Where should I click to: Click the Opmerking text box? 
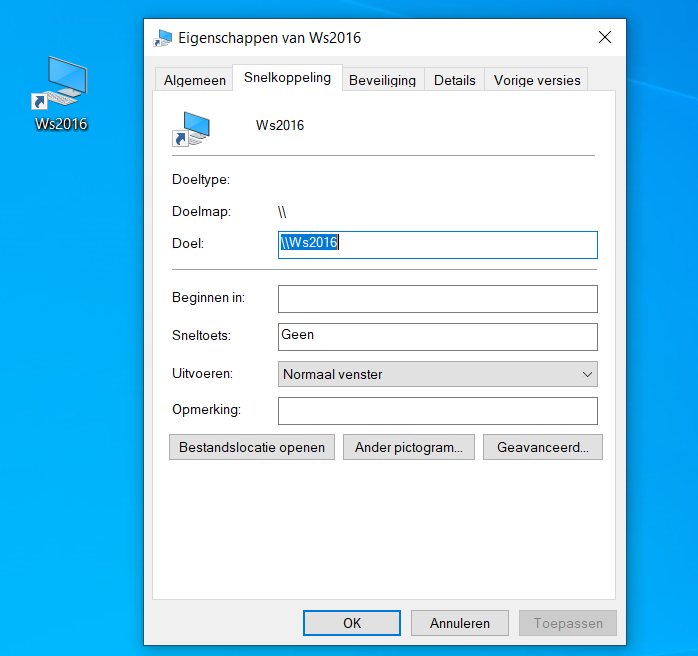437,410
